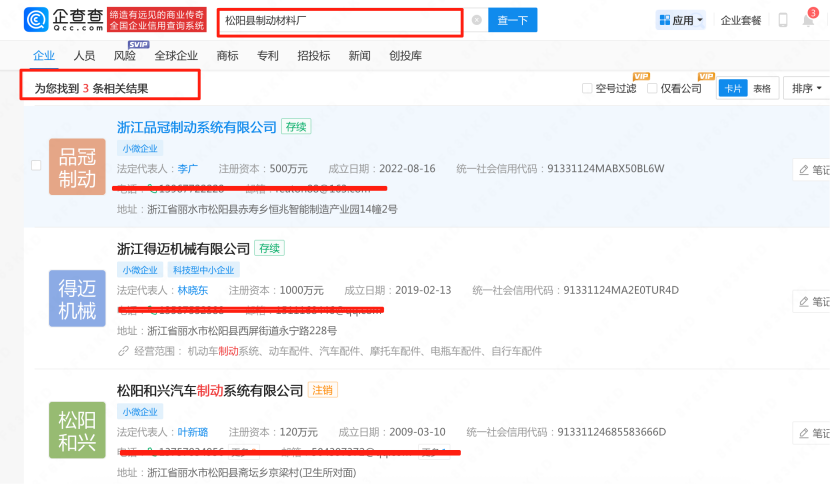Switch to 卡片 card view
The height and width of the screenshot is (484, 830).
point(733,88)
